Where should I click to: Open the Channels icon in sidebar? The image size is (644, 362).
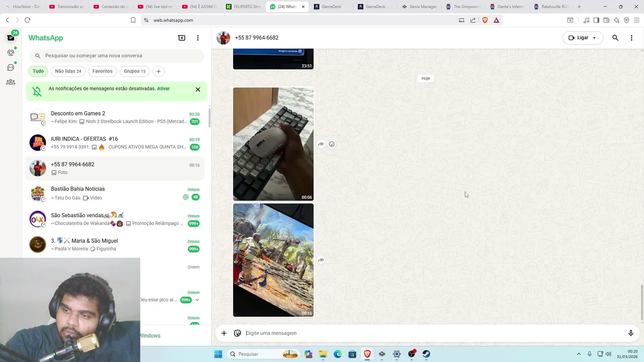pos(11,67)
